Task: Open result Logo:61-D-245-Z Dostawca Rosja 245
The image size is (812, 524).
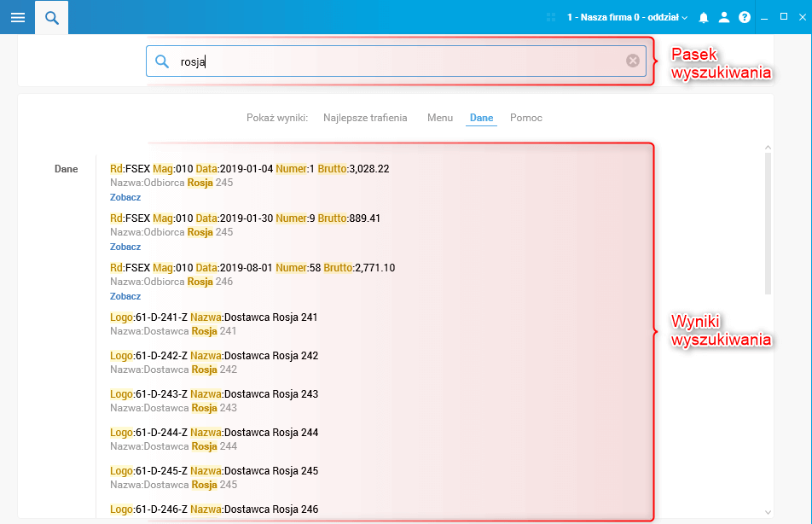Action: [214, 470]
